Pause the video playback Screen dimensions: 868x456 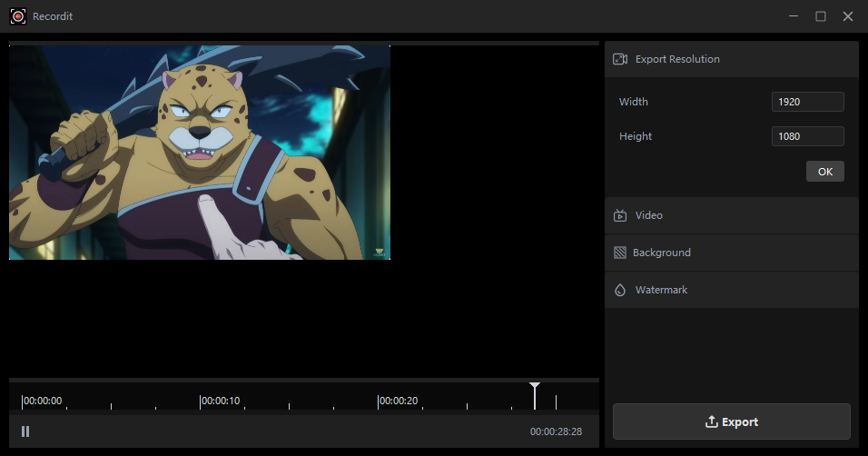[x=25, y=431]
